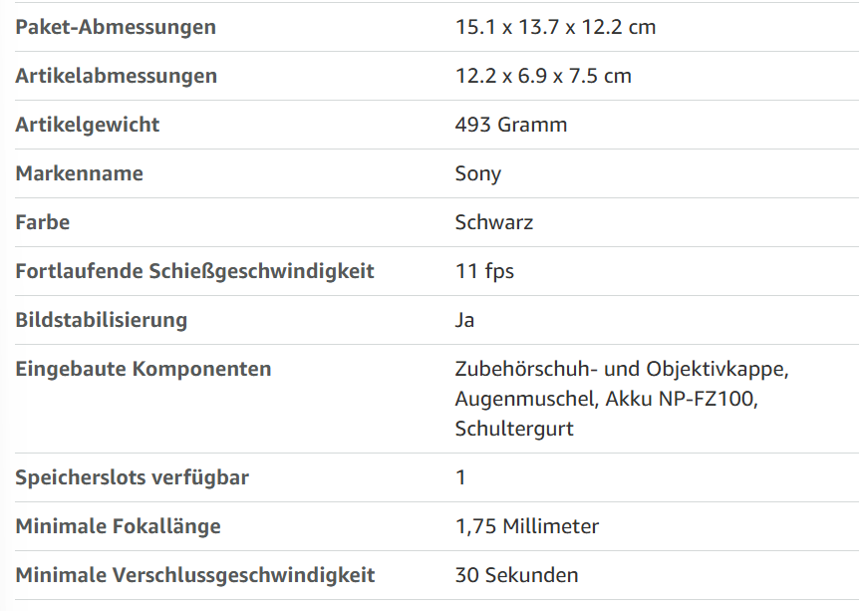Click the 15.1 x 13.7 x 12.2 cm value

click(555, 27)
